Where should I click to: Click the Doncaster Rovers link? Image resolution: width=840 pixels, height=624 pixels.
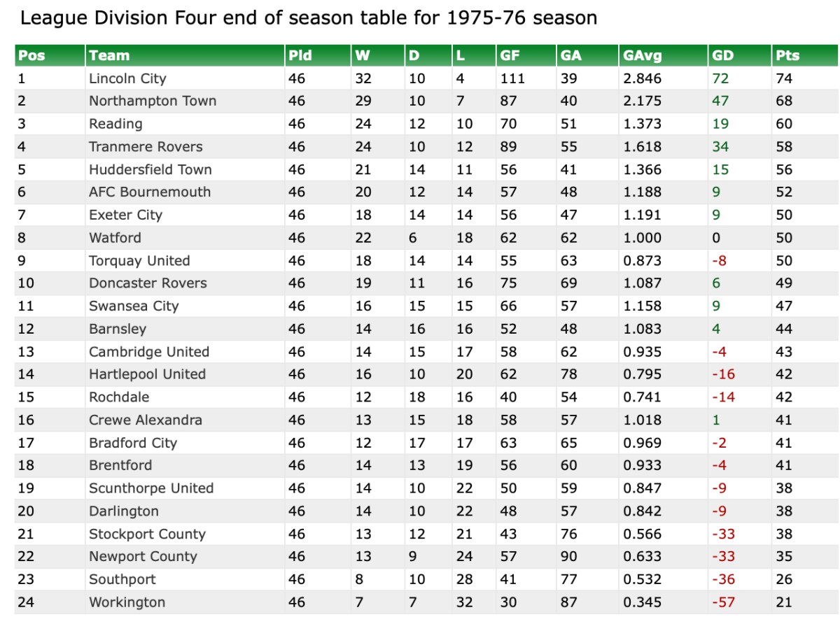(x=148, y=283)
